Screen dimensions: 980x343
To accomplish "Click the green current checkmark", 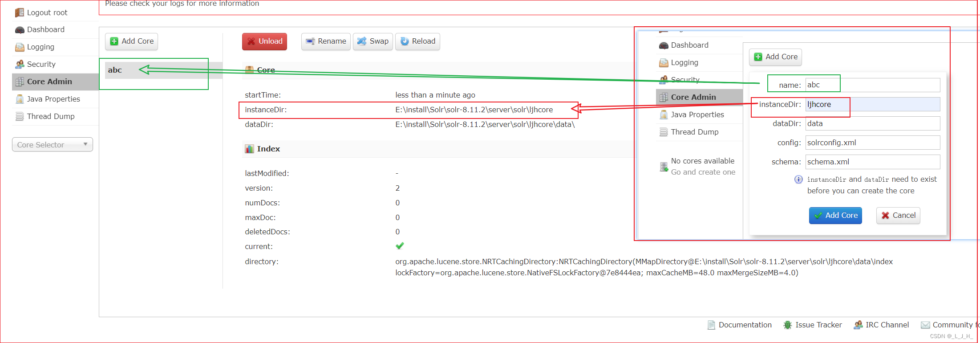I will click(x=400, y=246).
